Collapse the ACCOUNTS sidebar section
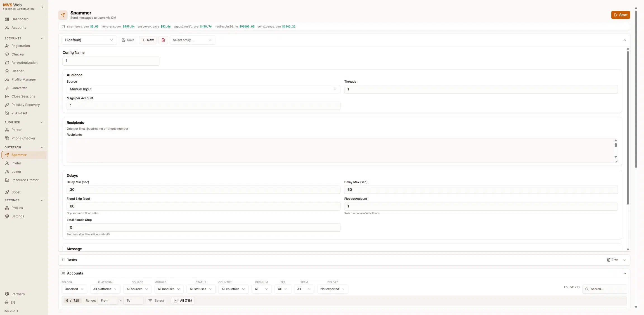 pyautogui.click(x=42, y=38)
